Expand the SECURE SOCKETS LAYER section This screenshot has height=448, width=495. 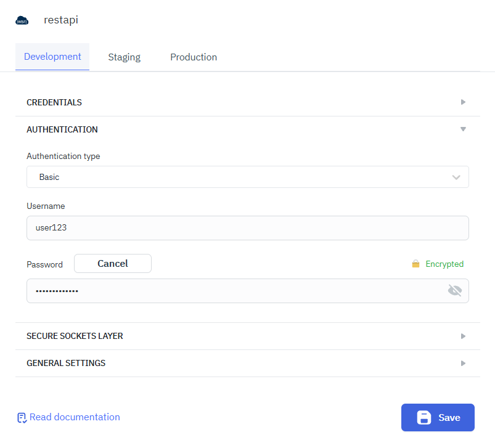click(247, 336)
